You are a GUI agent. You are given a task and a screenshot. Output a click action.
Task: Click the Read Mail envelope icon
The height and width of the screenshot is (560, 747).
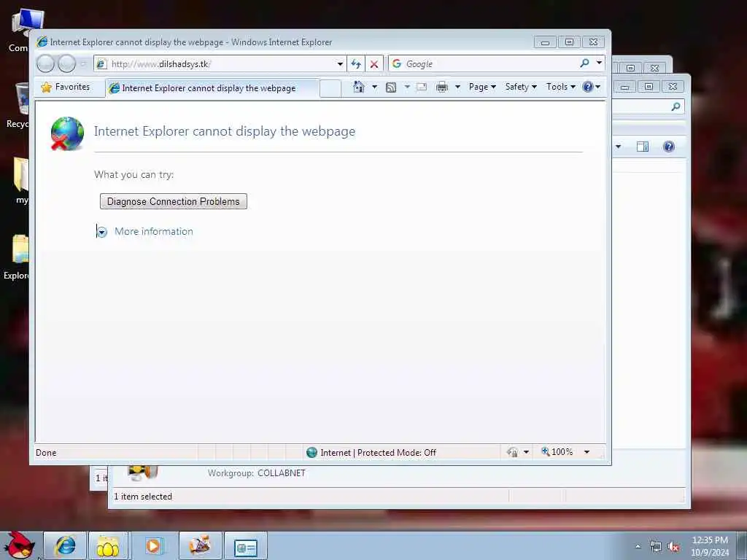point(422,87)
